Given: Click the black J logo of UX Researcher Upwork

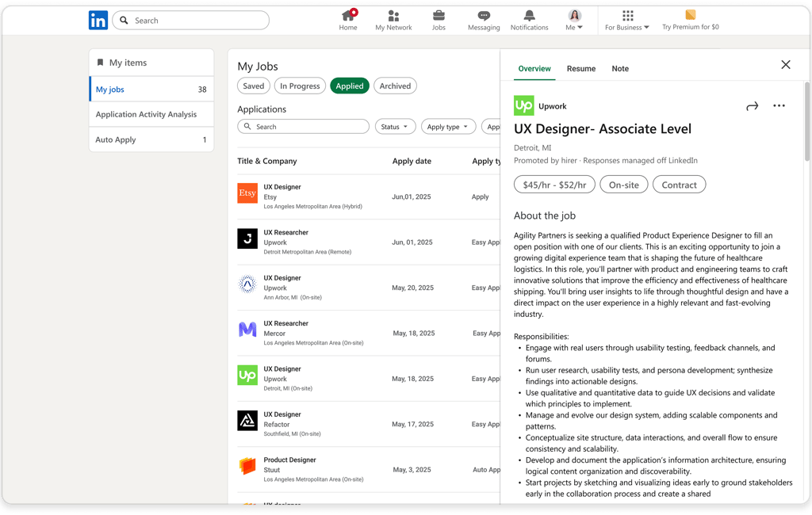Looking at the screenshot, I should pyautogui.click(x=247, y=238).
